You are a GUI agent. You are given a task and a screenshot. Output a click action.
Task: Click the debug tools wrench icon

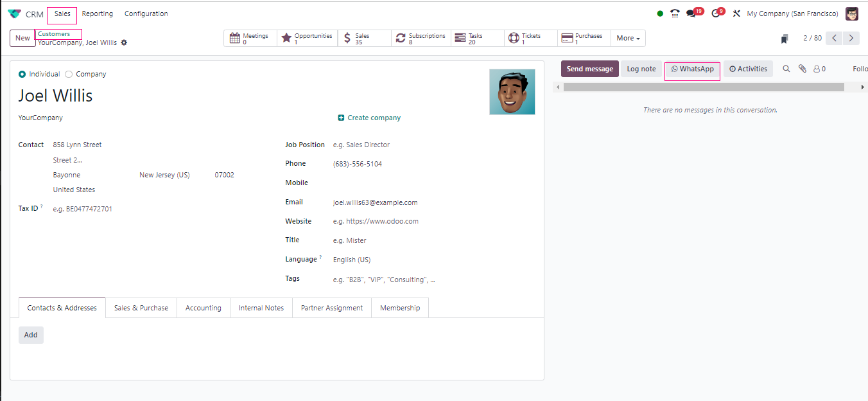(736, 13)
